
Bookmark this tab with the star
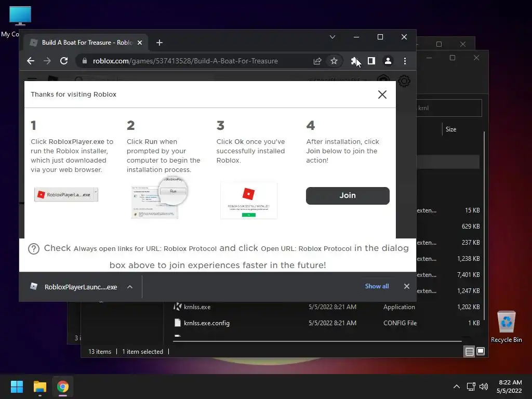click(334, 61)
